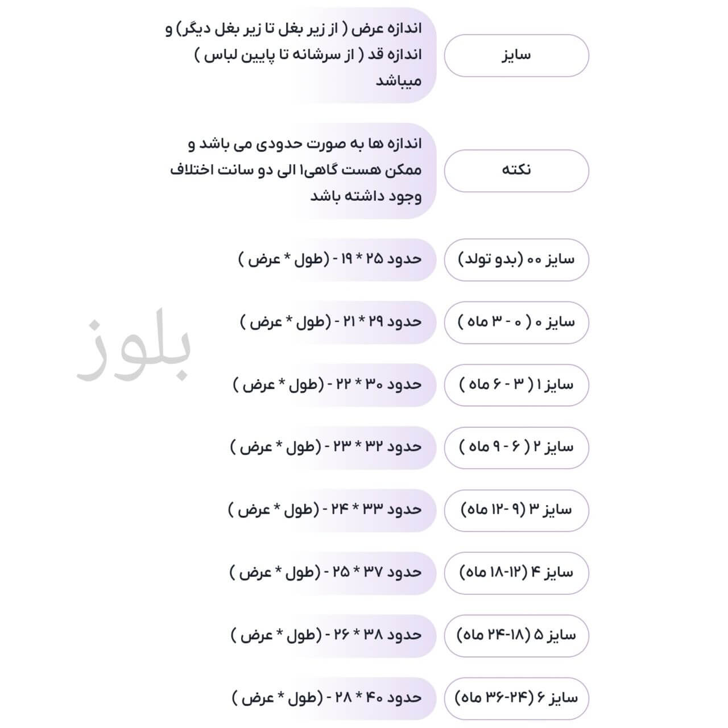Select the سایز ۰۰ (بدو تولد) pill

tap(516, 259)
